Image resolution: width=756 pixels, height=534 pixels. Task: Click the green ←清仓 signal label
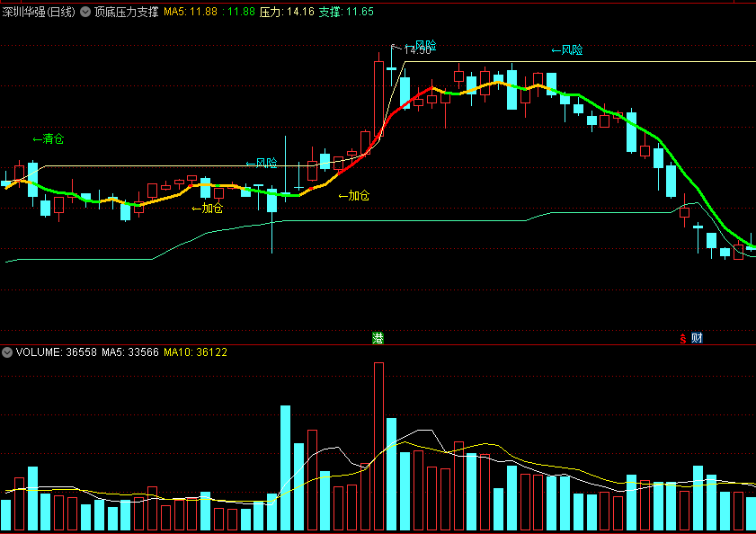[49, 139]
